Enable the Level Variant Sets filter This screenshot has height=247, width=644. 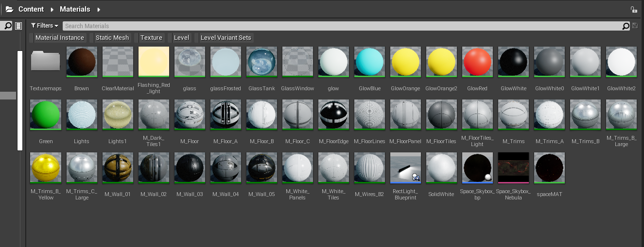coord(226,38)
